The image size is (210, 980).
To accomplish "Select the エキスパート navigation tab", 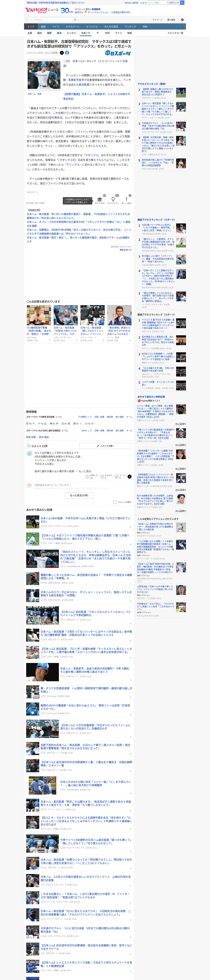I will coord(72,27).
